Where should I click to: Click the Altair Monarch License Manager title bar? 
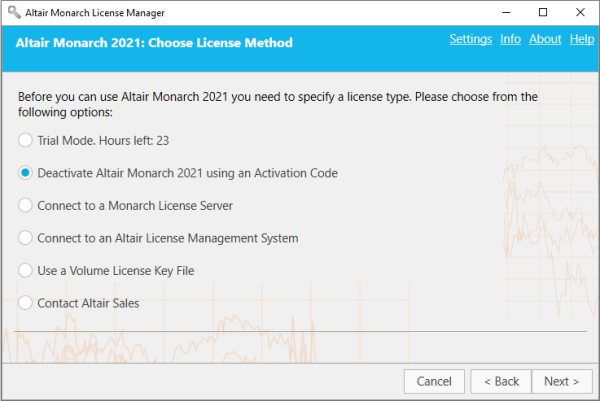(250, 12)
